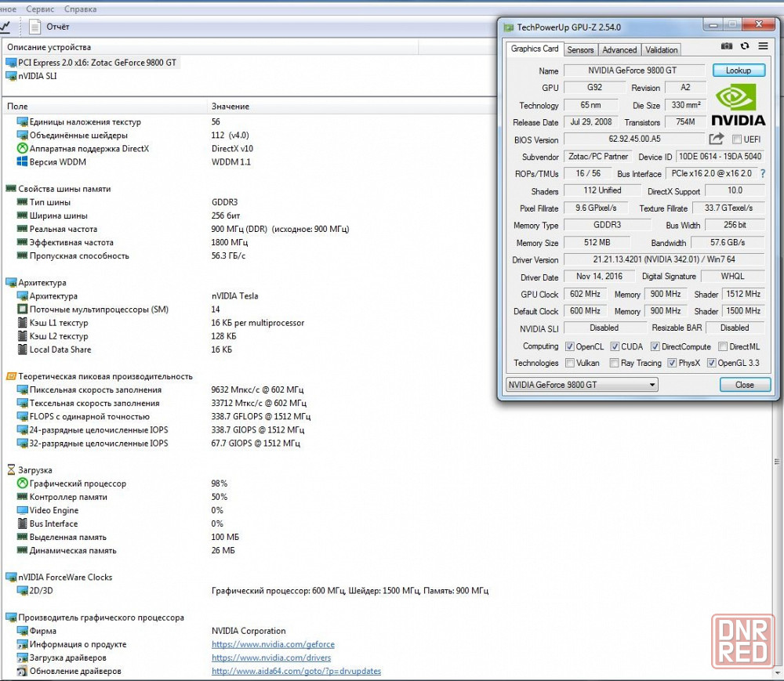Click the icon beside Поточные мультипроцессоры (SM)
This screenshot has height=681, width=784.
(x=22, y=310)
